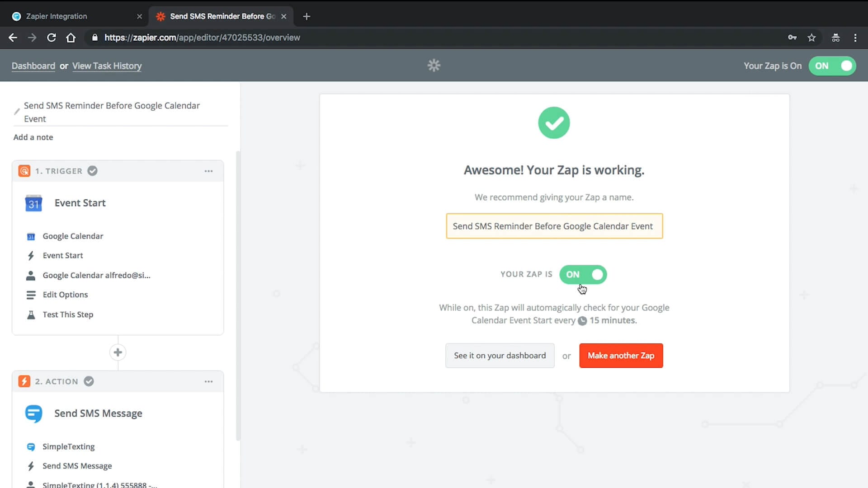Open View Task History
This screenshot has width=868, height=488.
tap(107, 66)
